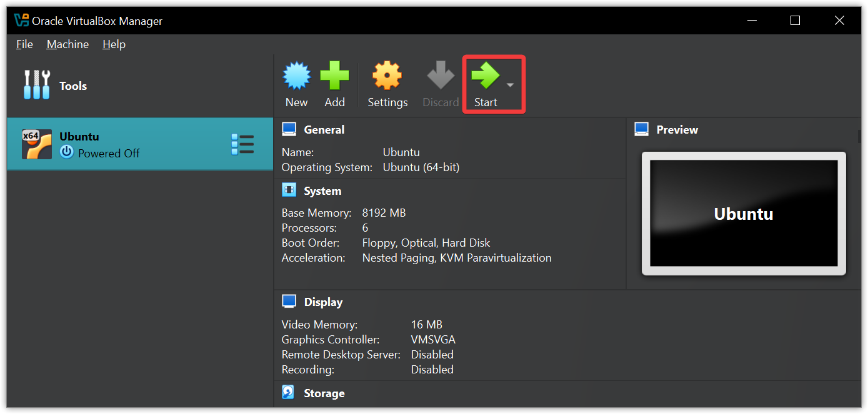The height and width of the screenshot is (414, 868).
Task: Open the Storage section header
Action: 324,393
